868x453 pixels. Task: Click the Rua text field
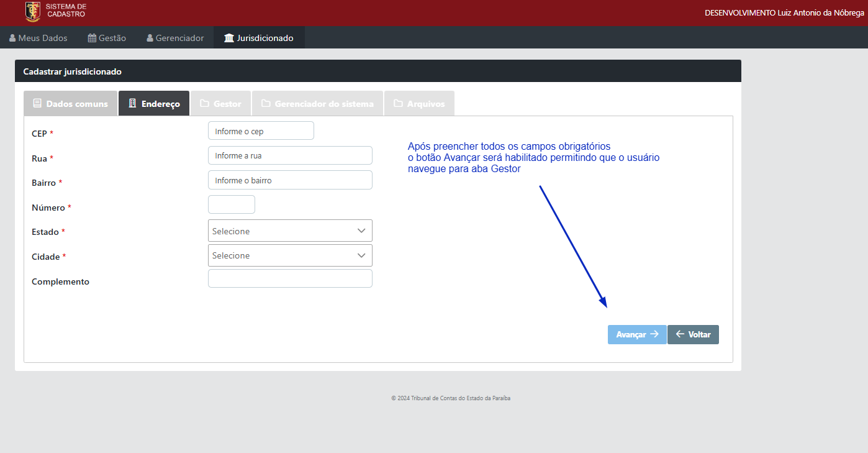coord(290,155)
